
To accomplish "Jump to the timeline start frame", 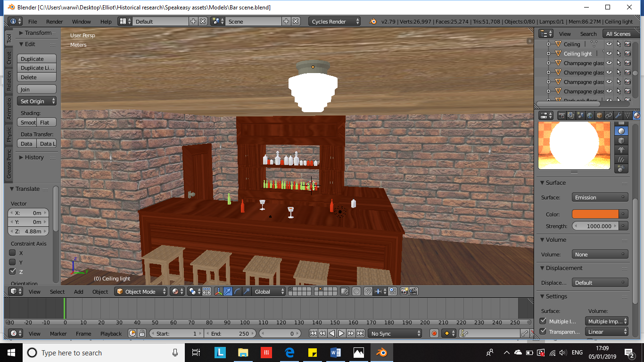I will tap(313, 334).
